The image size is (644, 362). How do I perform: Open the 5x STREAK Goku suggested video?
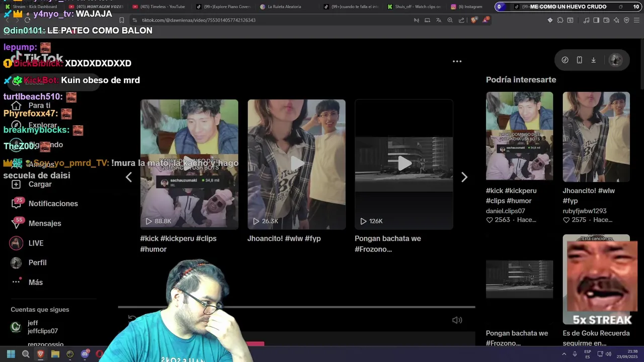pos(596,280)
